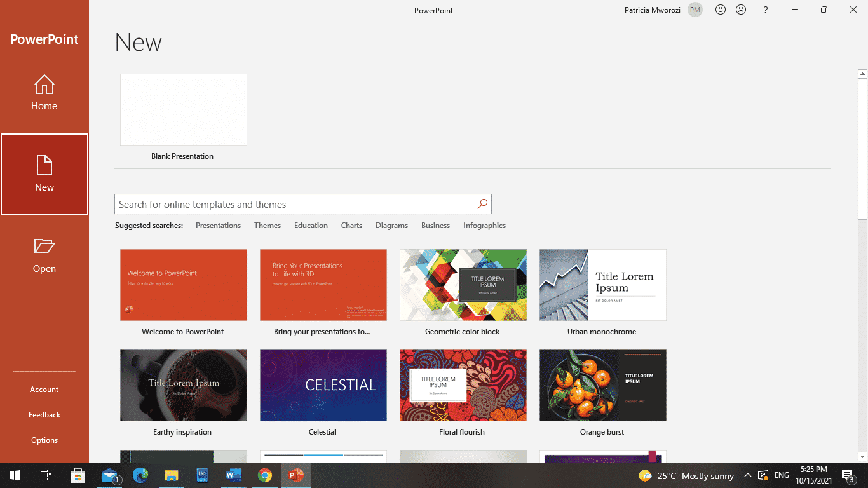
Task: Open Options from the sidebar
Action: click(x=44, y=440)
